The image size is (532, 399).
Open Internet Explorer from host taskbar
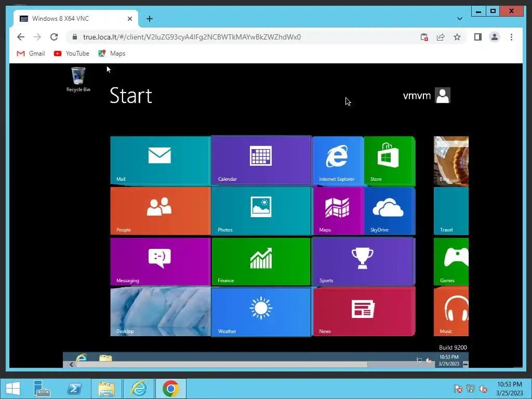coord(139,389)
